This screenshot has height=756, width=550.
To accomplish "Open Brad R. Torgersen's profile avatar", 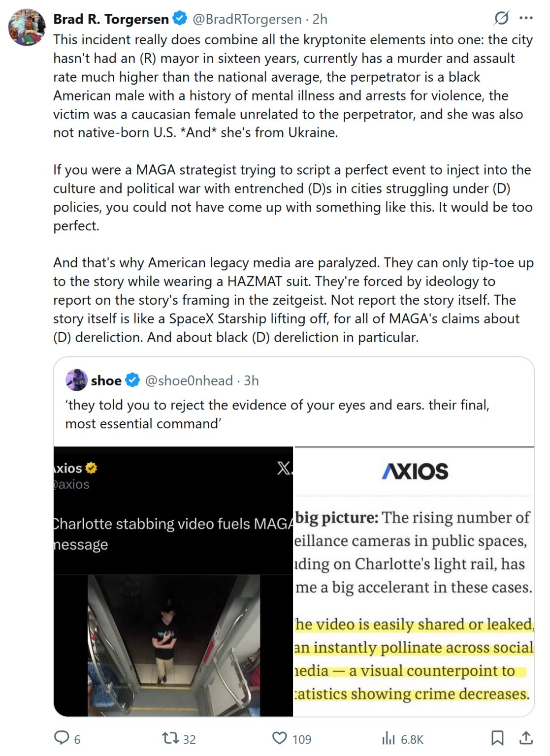I will tap(27, 27).
